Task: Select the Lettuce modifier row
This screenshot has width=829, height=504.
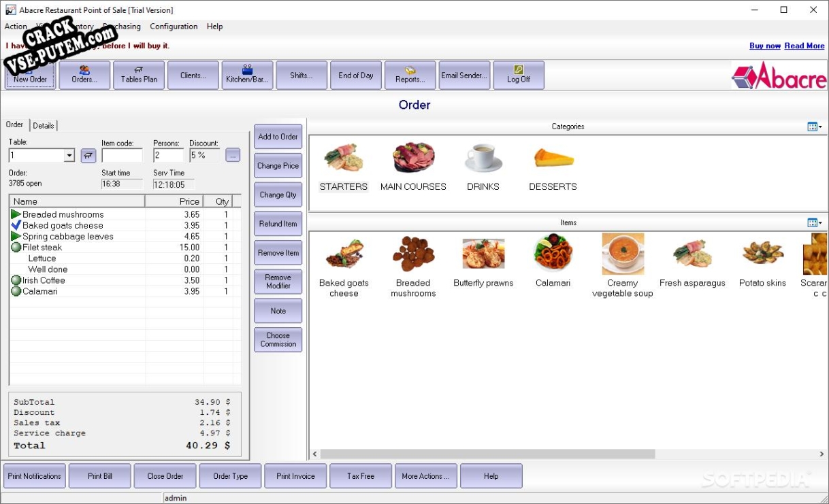Action: pyautogui.click(x=125, y=258)
